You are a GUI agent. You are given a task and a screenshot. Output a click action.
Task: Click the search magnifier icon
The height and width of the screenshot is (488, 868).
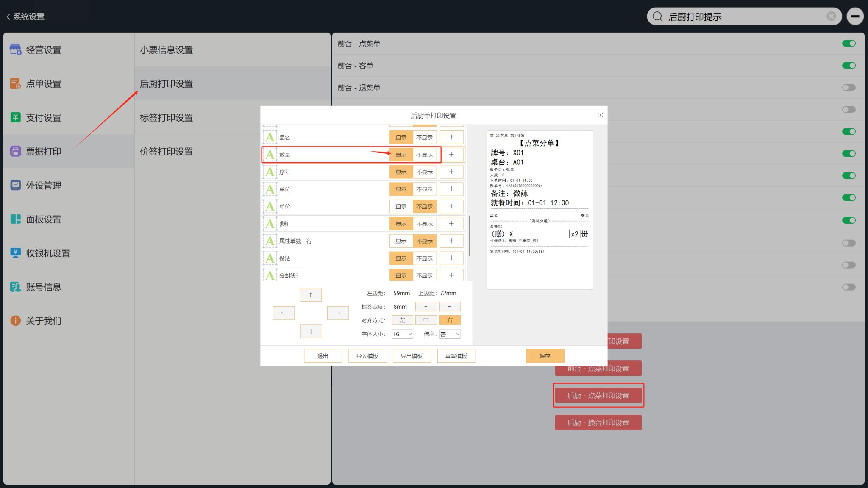click(x=657, y=17)
